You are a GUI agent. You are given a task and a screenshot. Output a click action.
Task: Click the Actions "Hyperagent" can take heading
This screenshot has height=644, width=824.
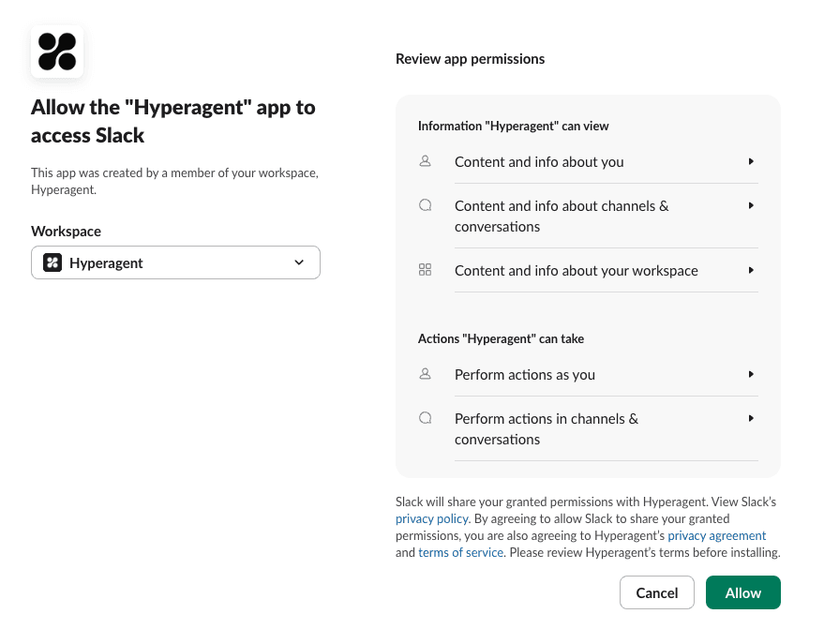501,338
